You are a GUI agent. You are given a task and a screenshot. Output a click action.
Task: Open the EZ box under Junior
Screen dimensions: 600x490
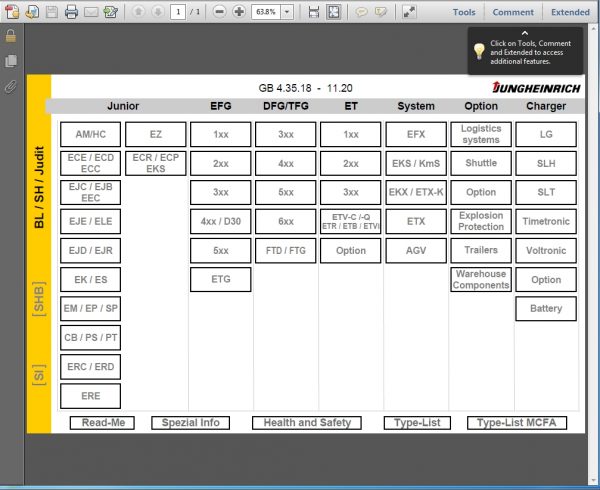pos(156,134)
